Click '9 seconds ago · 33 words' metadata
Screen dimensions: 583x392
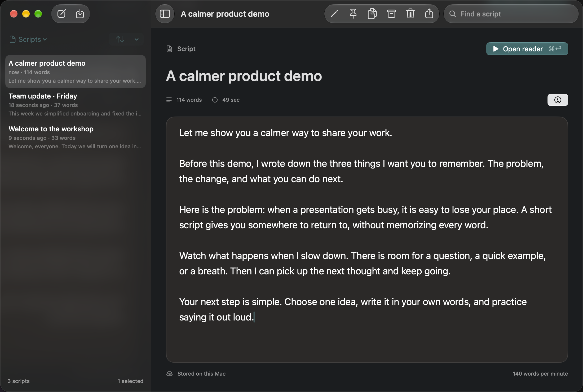pyautogui.click(x=42, y=138)
